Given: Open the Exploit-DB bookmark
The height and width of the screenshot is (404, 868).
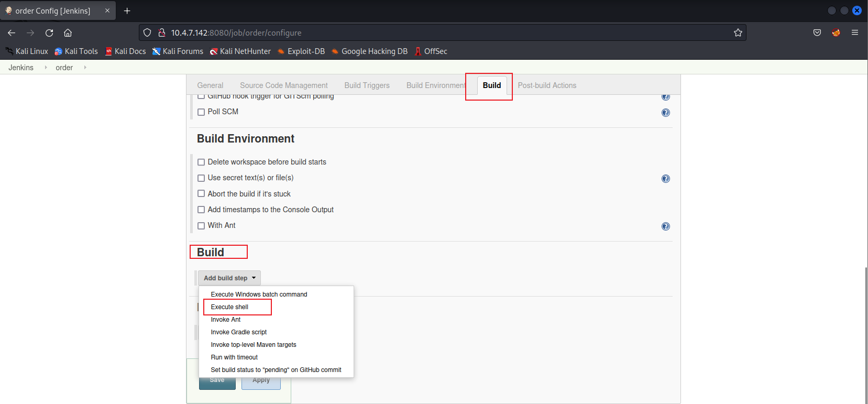Looking at the screenshot, I should tap(301, 51).
